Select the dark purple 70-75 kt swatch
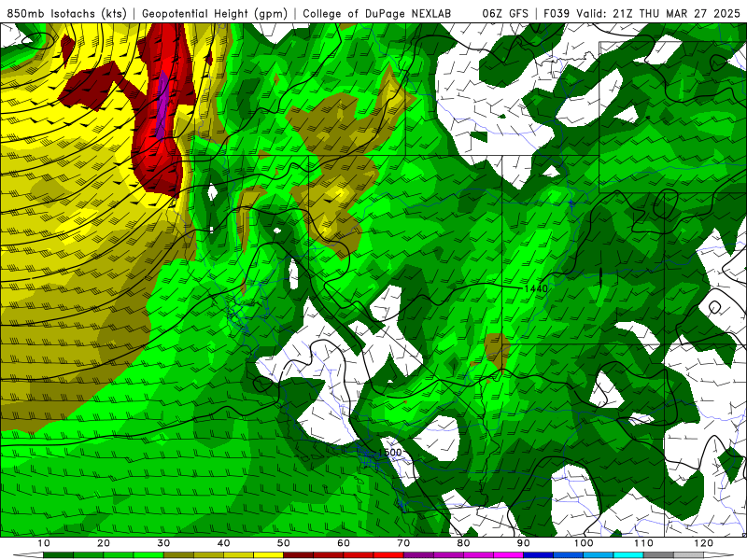The width and height of the screenshot is (747, 560). pos(418,555)
